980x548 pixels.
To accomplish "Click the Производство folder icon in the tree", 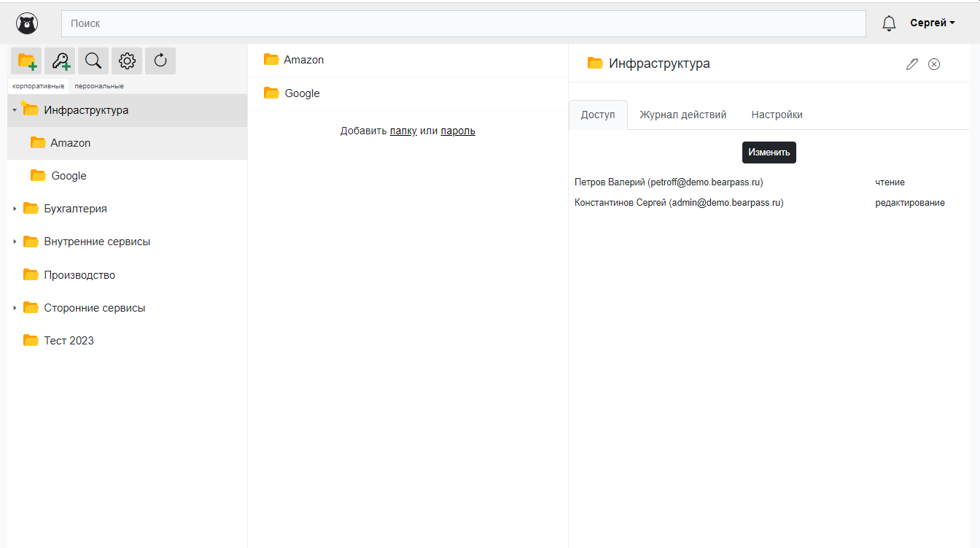I will (x=31, y=275).
